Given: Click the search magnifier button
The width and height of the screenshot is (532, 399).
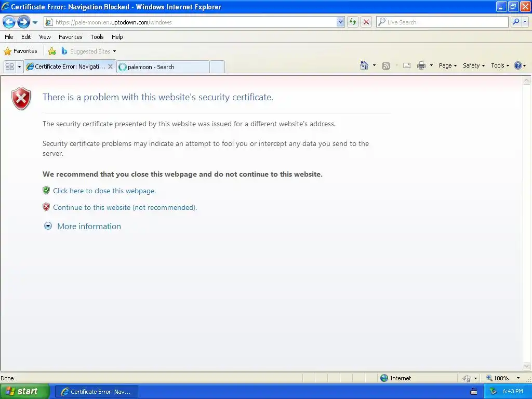Looking at the screenshot, I should point(516,22).
